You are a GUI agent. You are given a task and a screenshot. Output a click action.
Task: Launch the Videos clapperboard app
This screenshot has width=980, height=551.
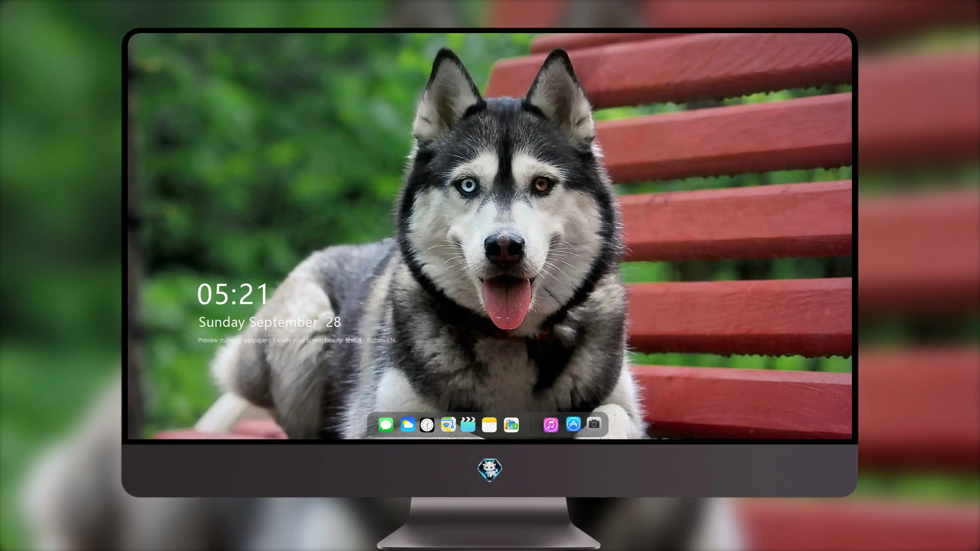coord(468,424)
